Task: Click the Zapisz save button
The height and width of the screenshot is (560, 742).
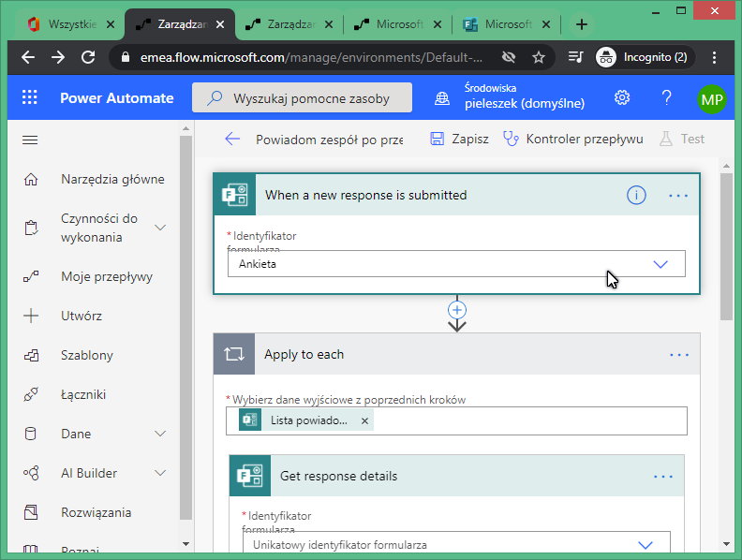Action: click(459, 139)
